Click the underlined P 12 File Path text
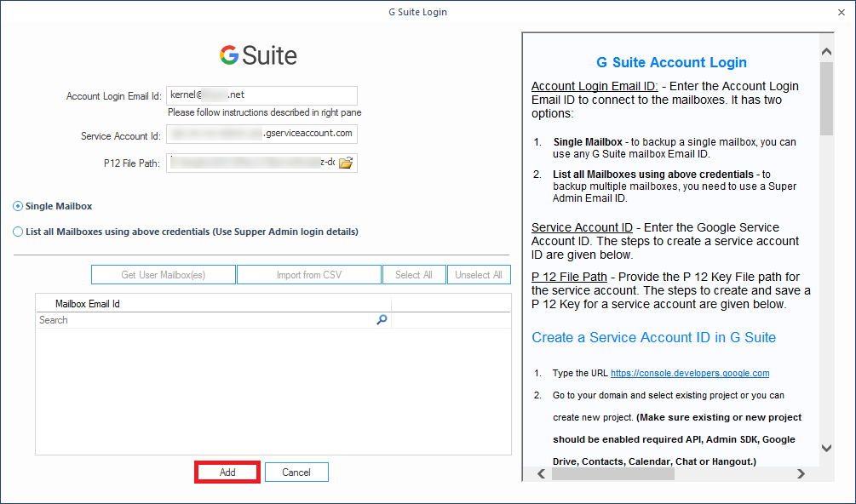Screen dimensions: 856x504 point(572,277)
